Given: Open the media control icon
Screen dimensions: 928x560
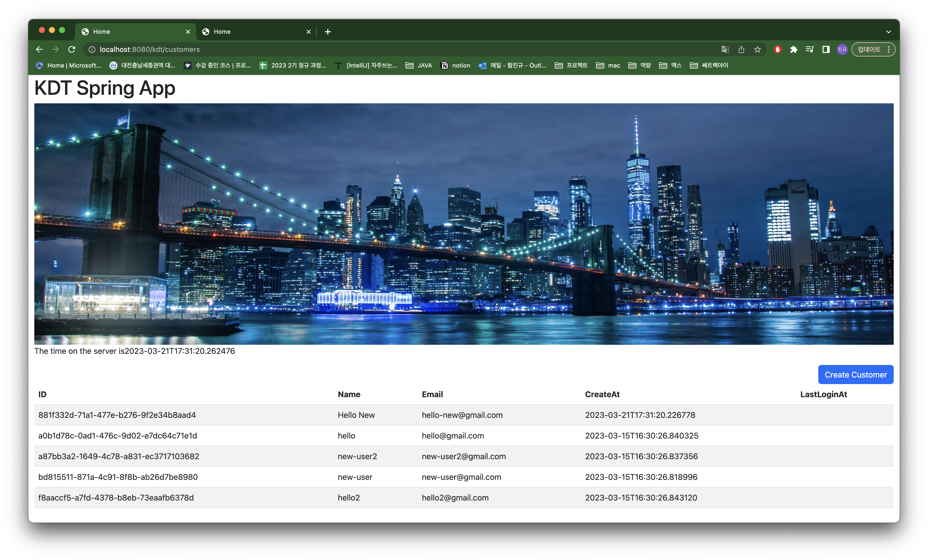Looking at the screenshot, I should click(810, 49).
